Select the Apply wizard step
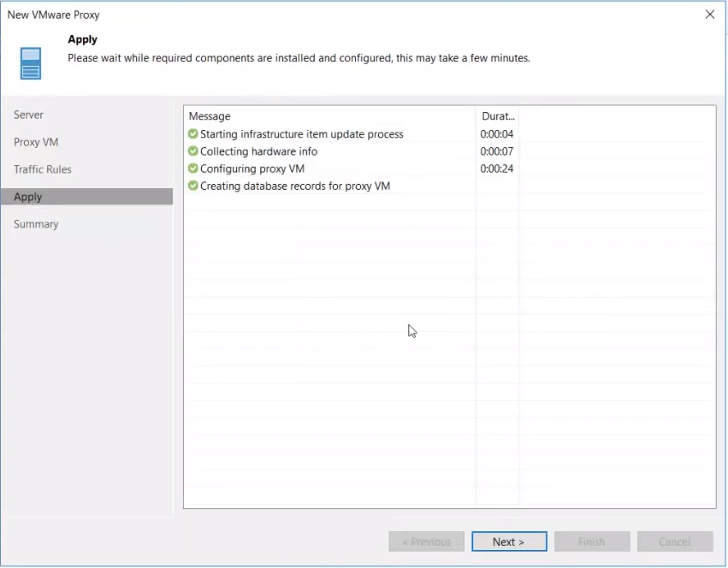The width and height of the screenshot is (728, 568). [x=86, y=197]
